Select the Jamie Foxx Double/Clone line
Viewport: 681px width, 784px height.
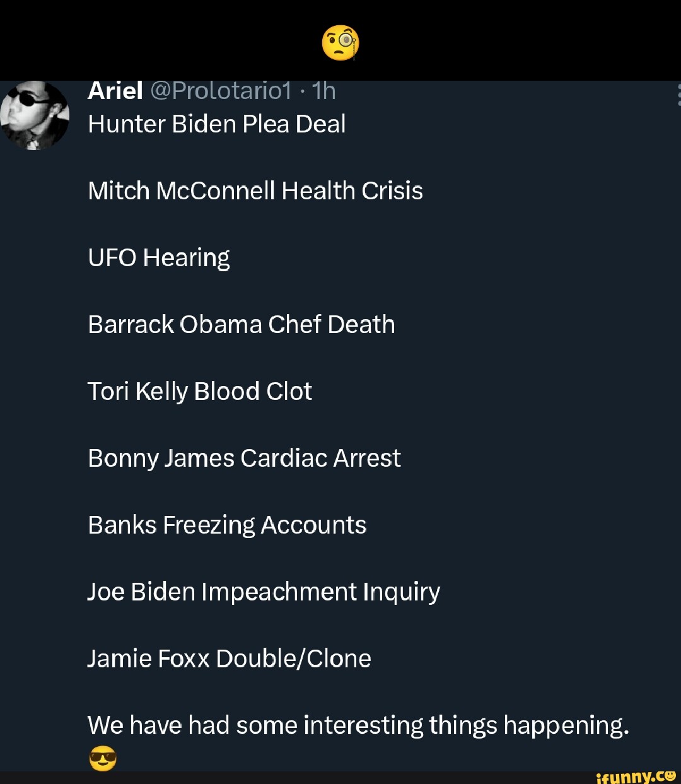click(230, 658)
